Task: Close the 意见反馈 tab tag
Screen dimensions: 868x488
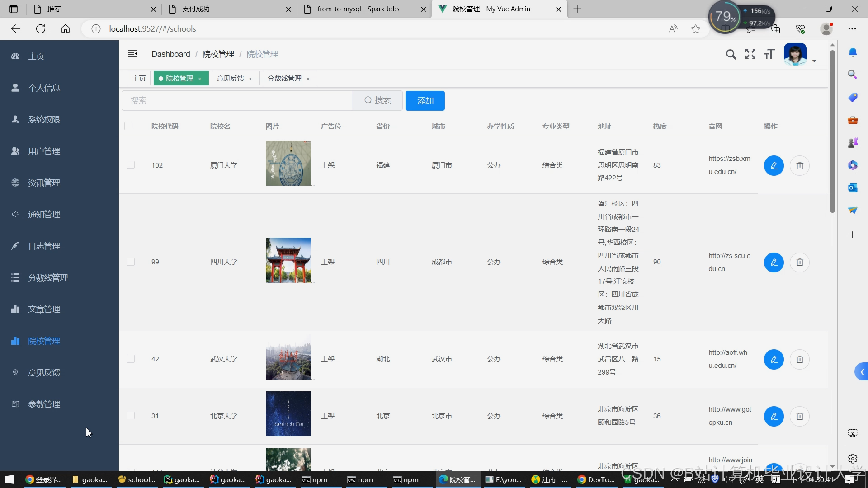Action: coord(250,79)
